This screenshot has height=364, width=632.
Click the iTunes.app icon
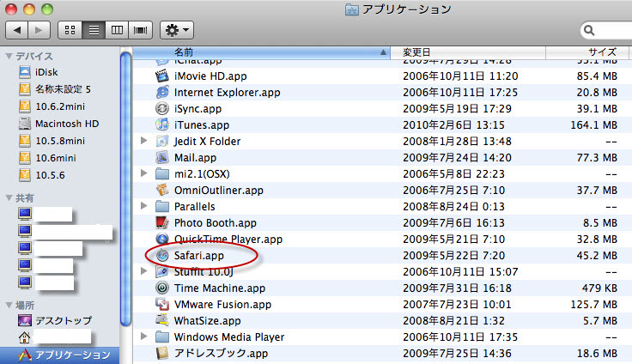[162, 124]
